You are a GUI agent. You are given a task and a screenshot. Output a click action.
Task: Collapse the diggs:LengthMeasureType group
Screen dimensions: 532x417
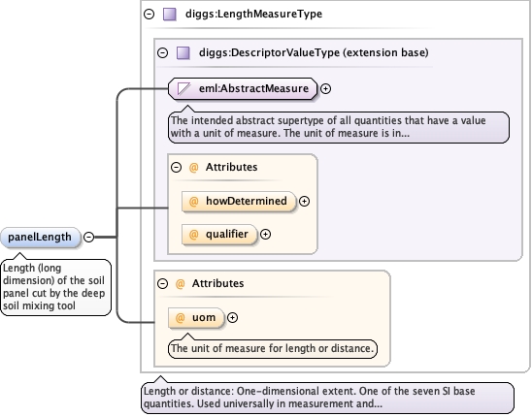point(149,14)
